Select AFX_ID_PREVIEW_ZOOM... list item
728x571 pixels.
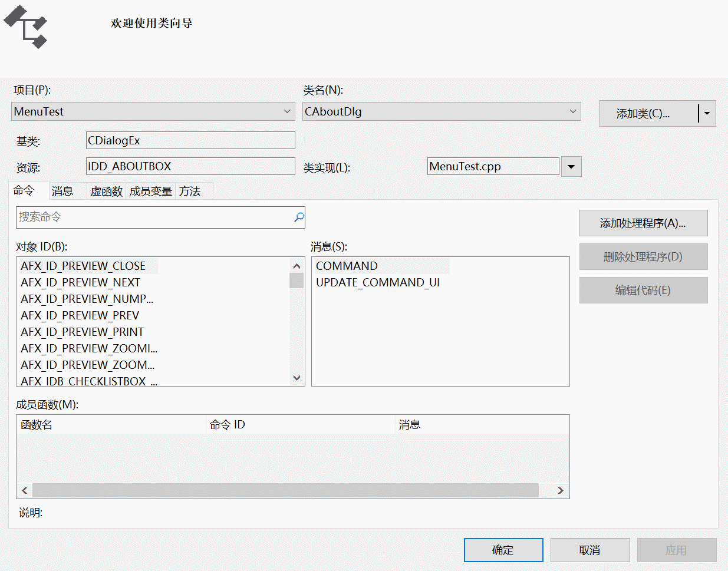[88, 365]
